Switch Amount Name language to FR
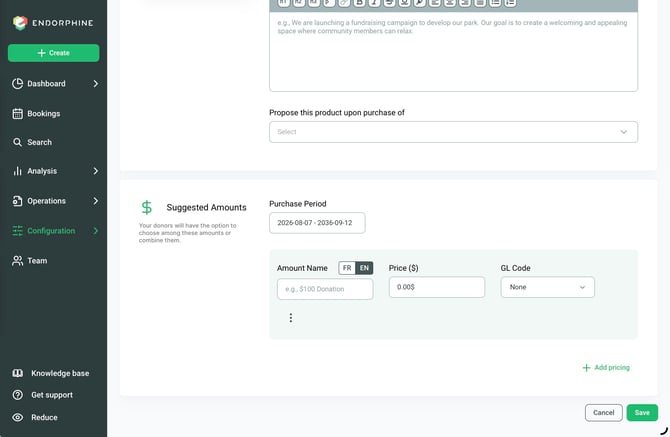670x437 pixels. coord(347,268)
